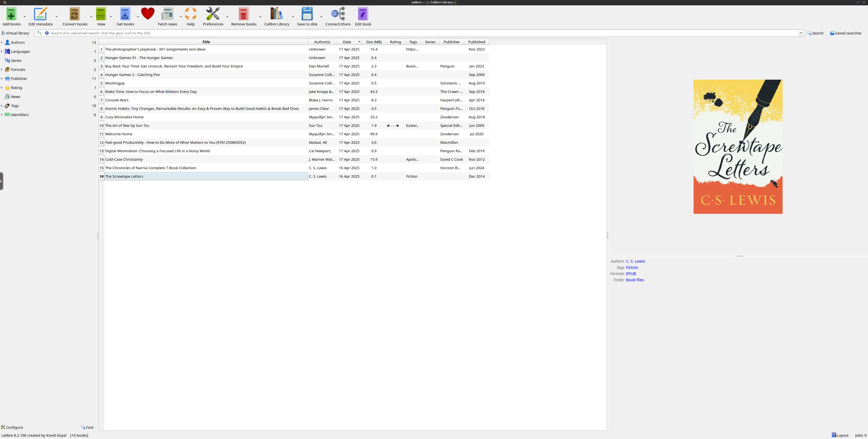Click the Remove books icon
868x439 pixels.
click(243, 14)
